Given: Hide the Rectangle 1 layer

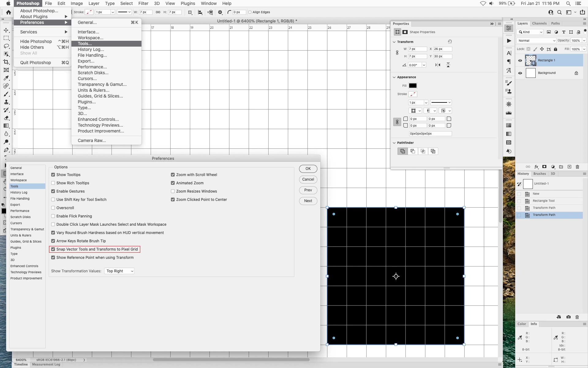Looking at the screenshot, I should tap(520, 60).
